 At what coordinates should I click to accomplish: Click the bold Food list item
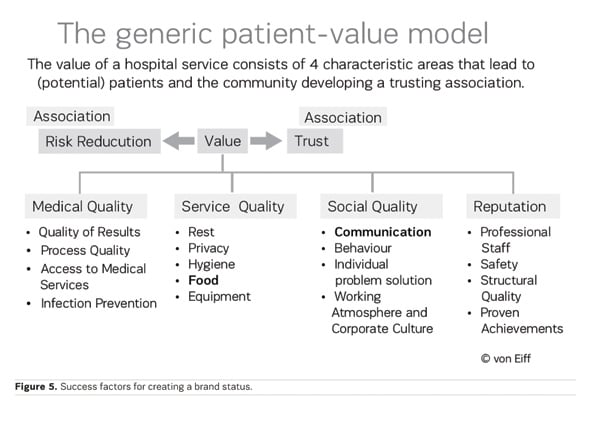tap(203, 280)
